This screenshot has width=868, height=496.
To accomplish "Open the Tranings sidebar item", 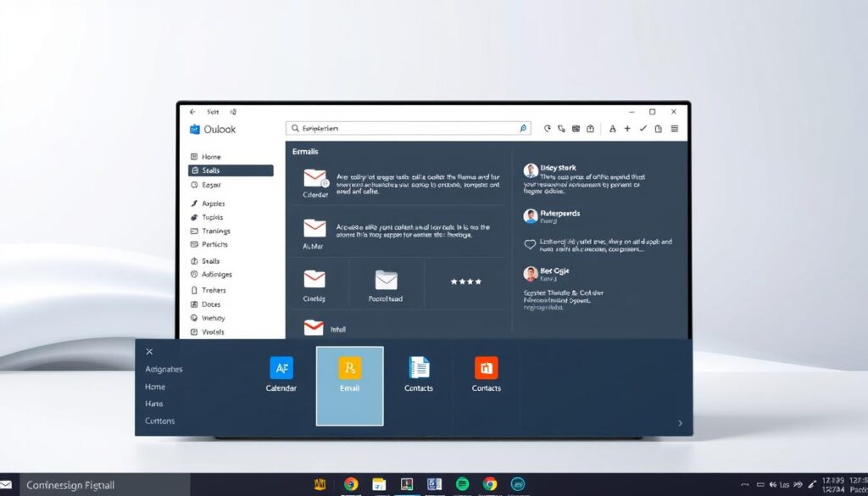I will tap(210, 231).
